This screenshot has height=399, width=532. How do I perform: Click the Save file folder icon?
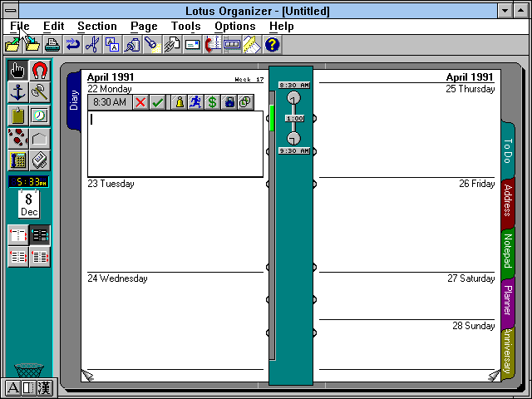tap(32, 45)
